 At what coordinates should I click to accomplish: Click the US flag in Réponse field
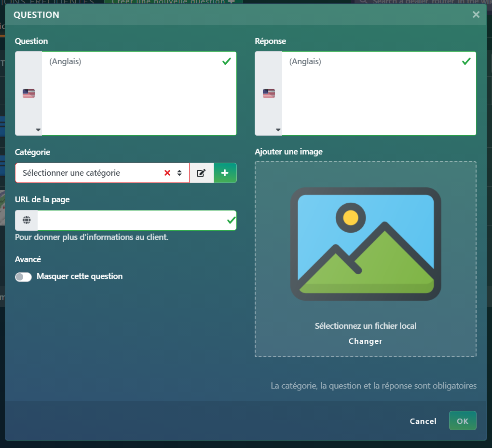269,94
